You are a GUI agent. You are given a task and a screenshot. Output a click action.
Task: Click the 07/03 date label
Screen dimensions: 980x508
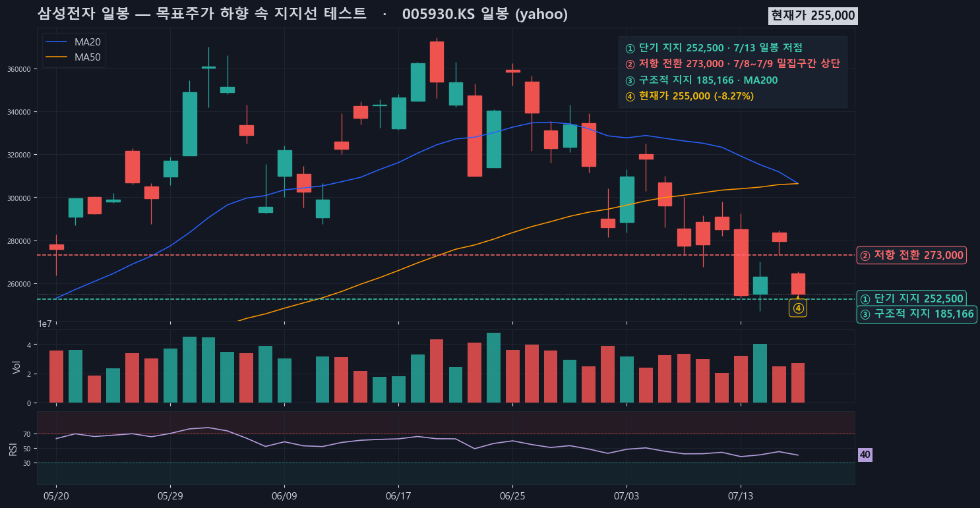point(627,495)
